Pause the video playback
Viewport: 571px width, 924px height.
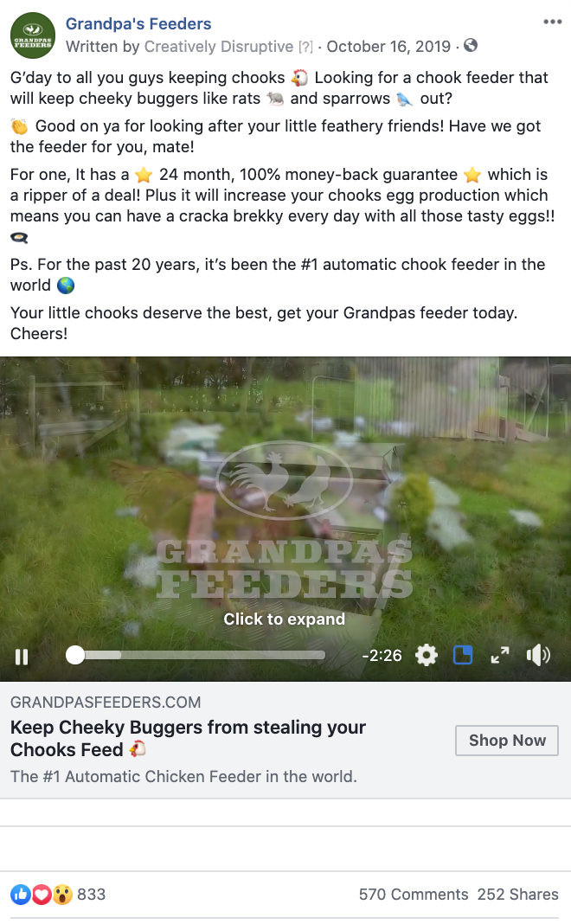click(x=22, y=657)
